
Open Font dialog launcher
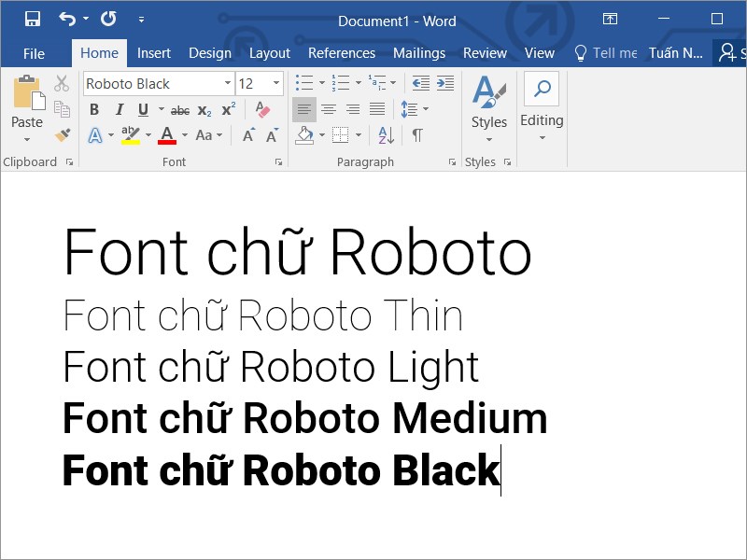pyautogui.click(x=278, y=162)
